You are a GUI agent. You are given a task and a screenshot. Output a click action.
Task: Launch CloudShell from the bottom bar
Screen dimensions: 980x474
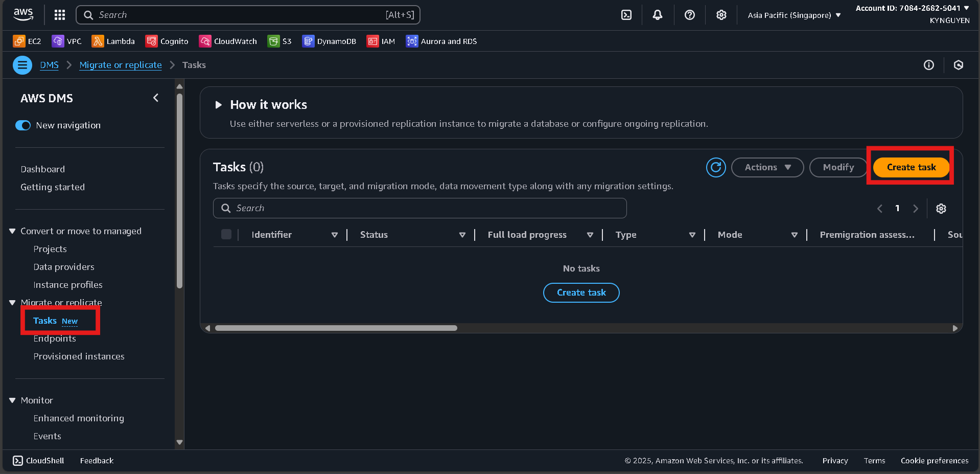pos(38,460)
